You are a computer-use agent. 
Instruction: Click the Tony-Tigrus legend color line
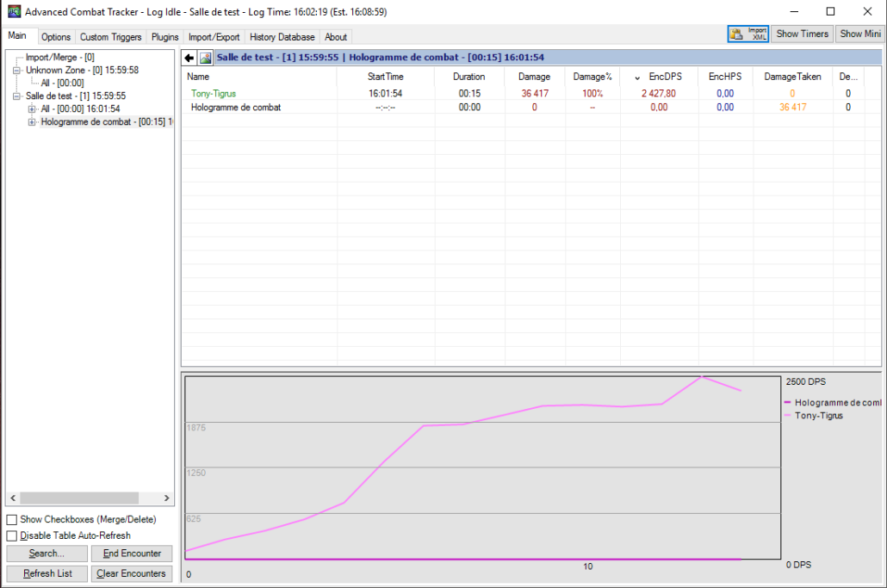[x=788, y=416]
